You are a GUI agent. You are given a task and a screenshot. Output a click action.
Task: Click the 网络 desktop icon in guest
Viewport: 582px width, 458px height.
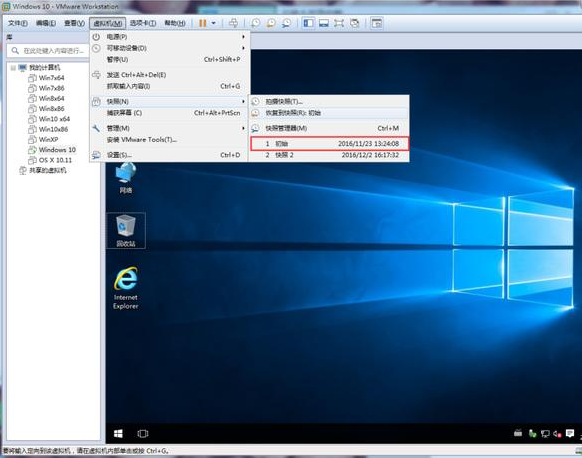point(125,178)
